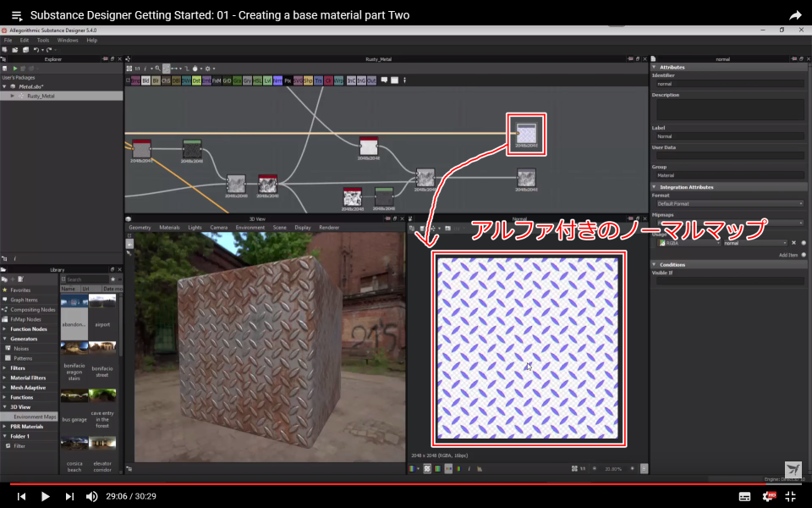Collapse the Attributes section
This screenshot has height=508, width=812.
654,67
